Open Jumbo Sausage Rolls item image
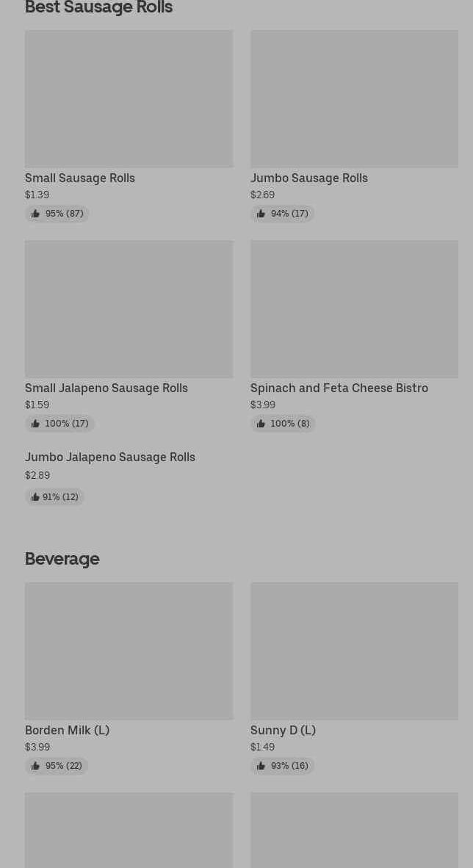Image resolution: width=473 pixels, height=868 pixels. [x=354, y=98]
